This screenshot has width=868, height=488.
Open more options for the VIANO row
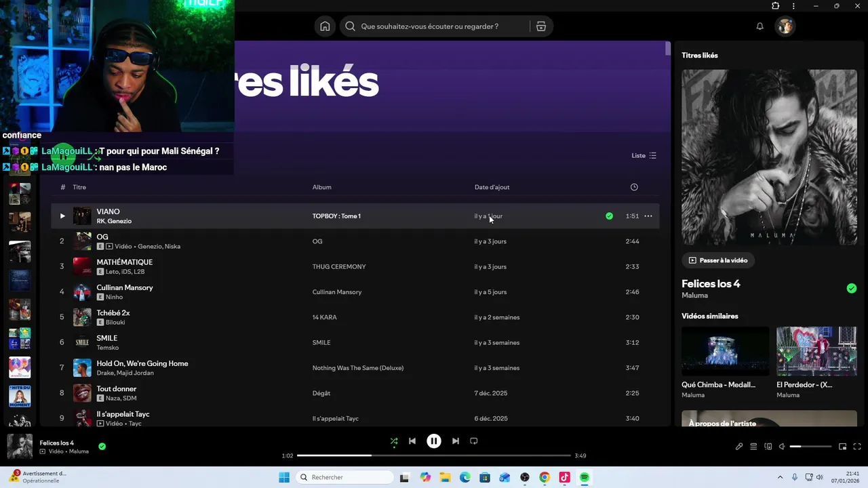[x=648, y=216]
